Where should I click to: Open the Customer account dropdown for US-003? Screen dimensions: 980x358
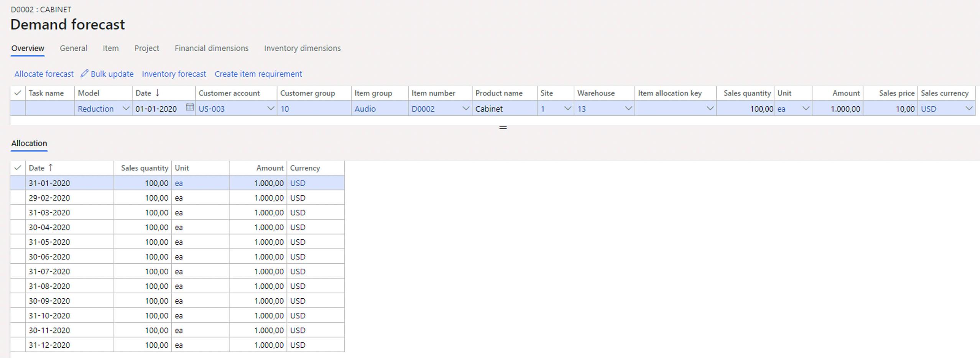coord(270,109)
